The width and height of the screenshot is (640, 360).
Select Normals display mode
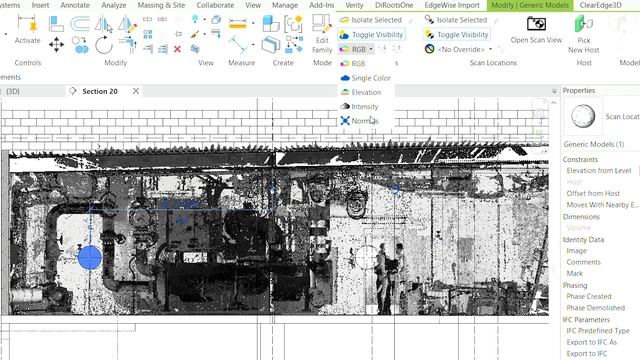click(x=359, y=121)
